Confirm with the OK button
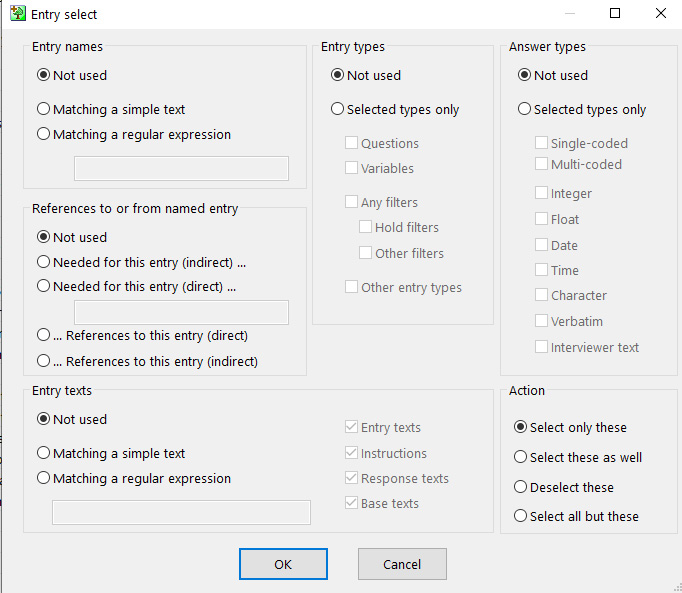Viewport: 682px width, 593px height. pyautogui.click(x=283, y=564)
